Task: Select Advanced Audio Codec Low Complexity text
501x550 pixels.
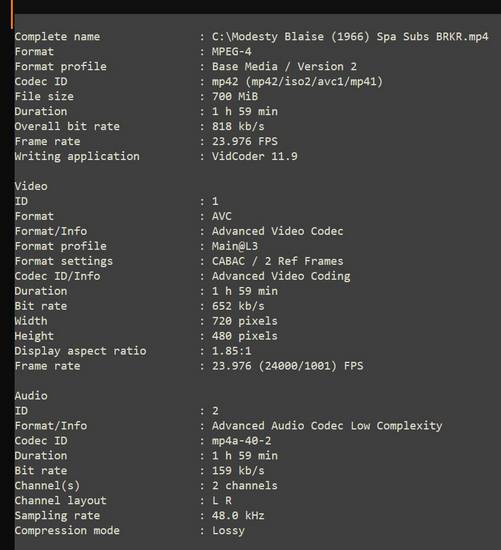Action: [x=327, y=425]
